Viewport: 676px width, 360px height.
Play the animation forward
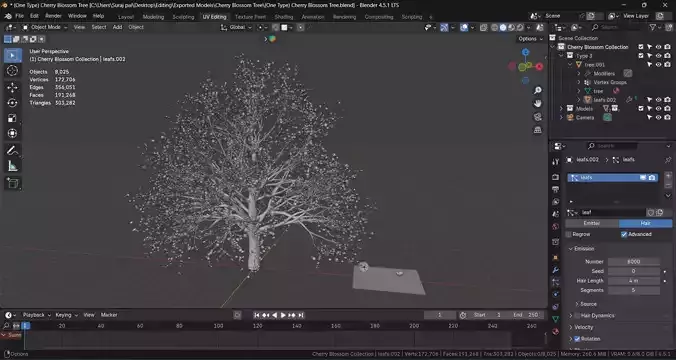coord(283,315)
